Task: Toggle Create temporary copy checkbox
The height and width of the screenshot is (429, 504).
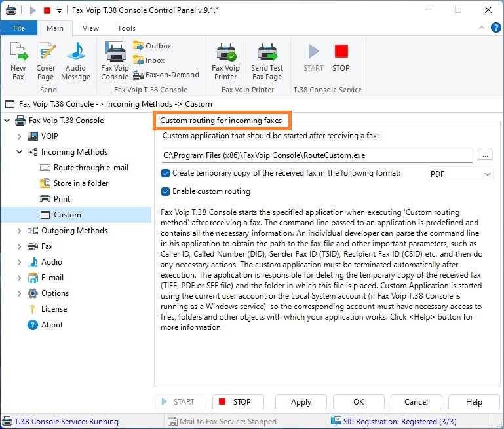Action: [x=165, y=174]
